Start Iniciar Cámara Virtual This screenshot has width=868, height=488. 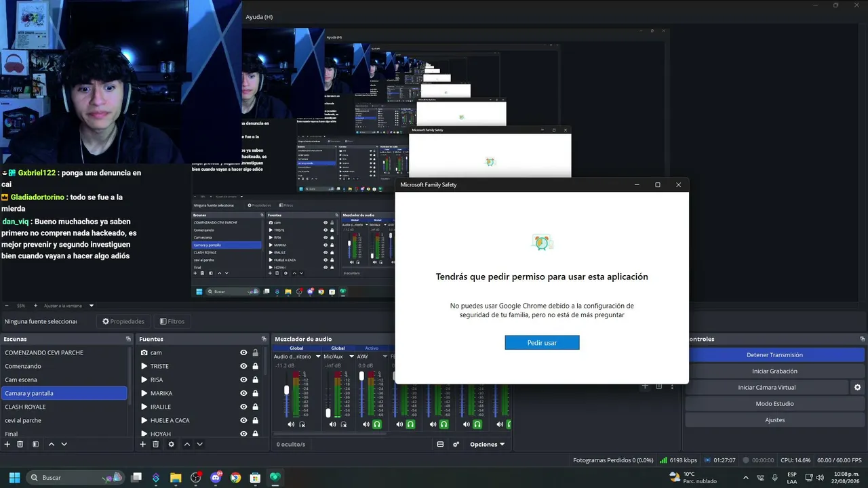click(766, 387)
